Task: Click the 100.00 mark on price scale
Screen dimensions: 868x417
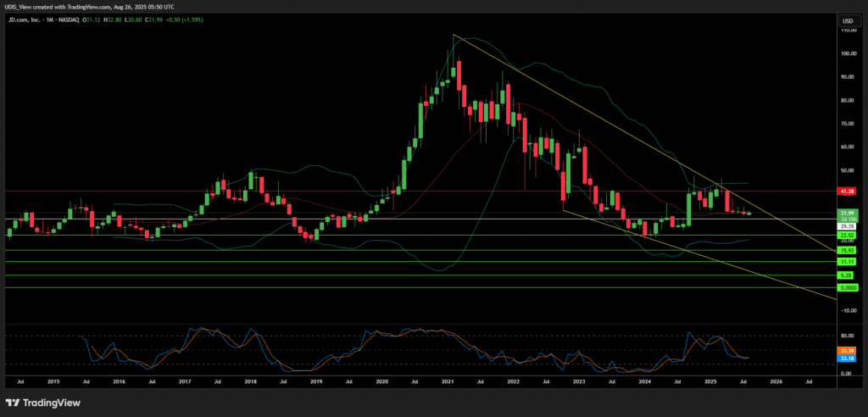Action: (x=846, y=53)
